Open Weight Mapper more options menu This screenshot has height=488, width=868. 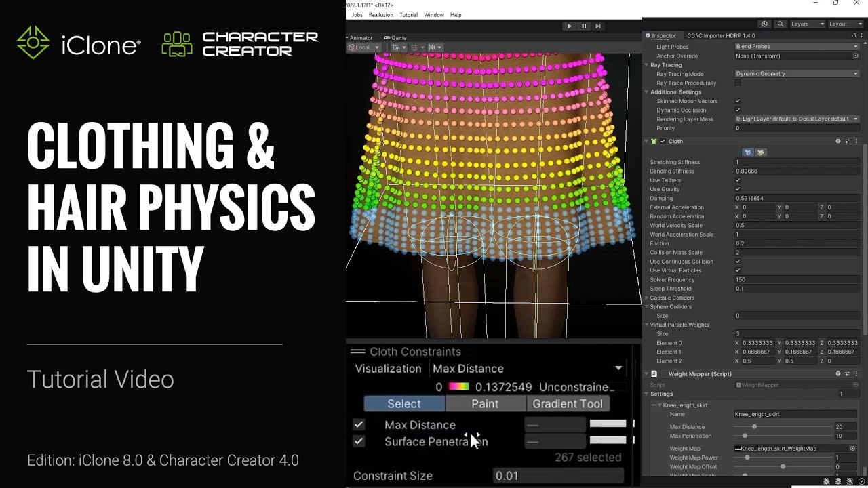pos(856,373)
